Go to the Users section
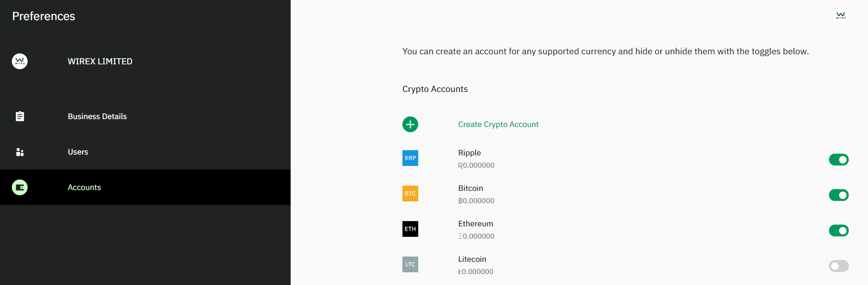 pyautogui.click(x=145, y=152)
